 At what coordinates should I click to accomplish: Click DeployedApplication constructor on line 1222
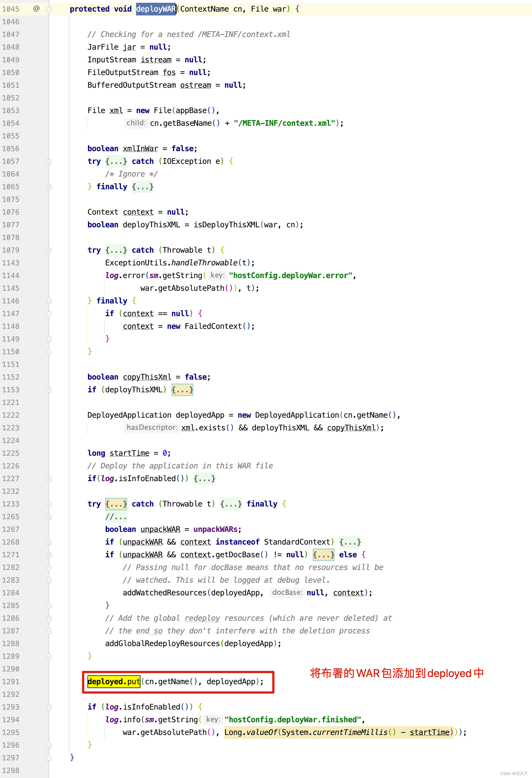coord(297,415)
